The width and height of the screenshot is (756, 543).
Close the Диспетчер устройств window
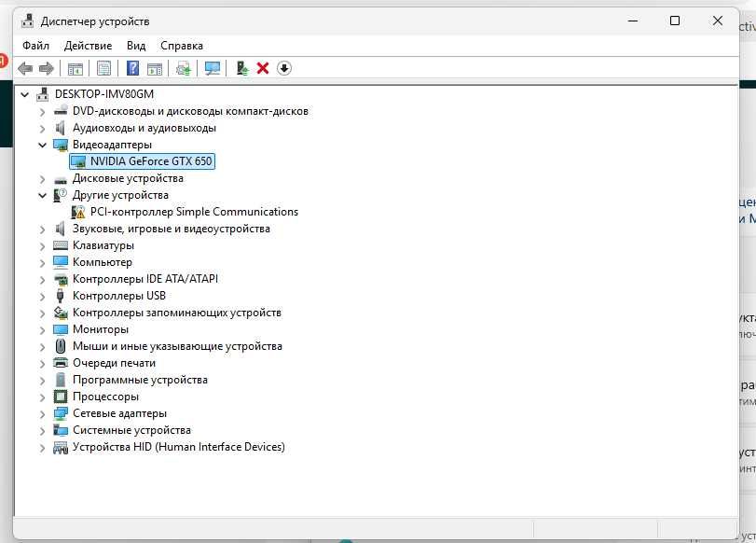(718, 21)
